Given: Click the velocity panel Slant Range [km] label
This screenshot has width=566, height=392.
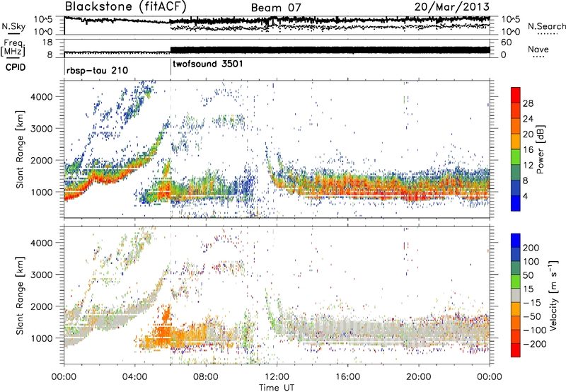Looking at the screenshot, I should (20, 296).
